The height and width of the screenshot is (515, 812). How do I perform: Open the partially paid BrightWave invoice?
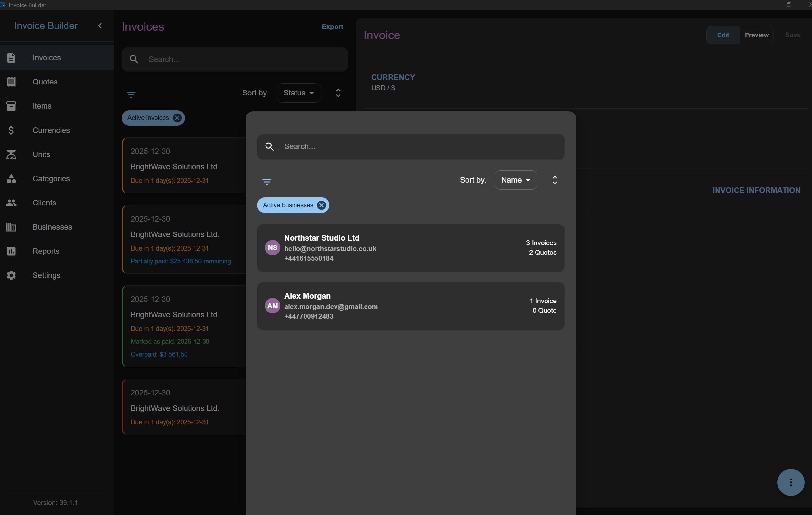(x=184, y=240)
